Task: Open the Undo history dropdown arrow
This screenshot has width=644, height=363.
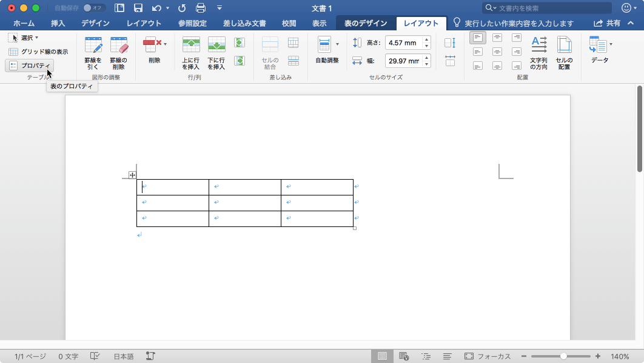Action: 167,8
